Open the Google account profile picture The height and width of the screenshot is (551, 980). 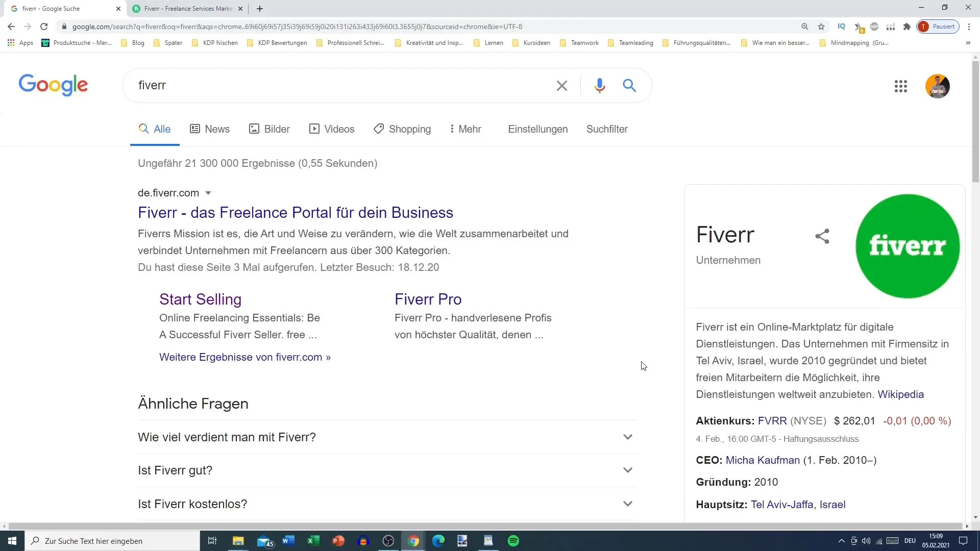[938, 86]
